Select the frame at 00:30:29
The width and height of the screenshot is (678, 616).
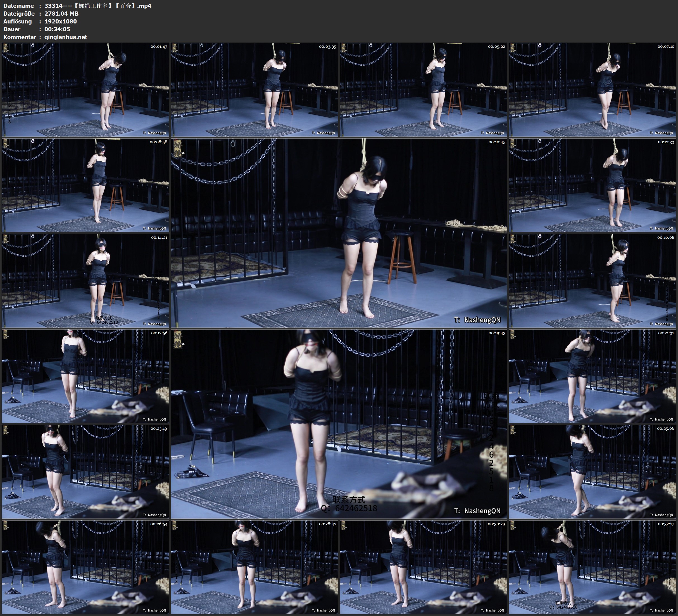424,567
